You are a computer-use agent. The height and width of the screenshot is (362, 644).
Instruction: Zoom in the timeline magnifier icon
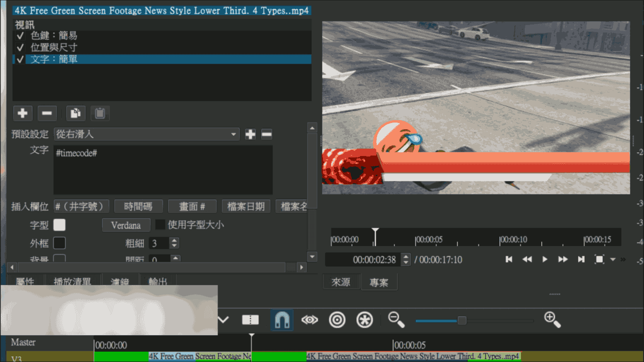(552, 320)
